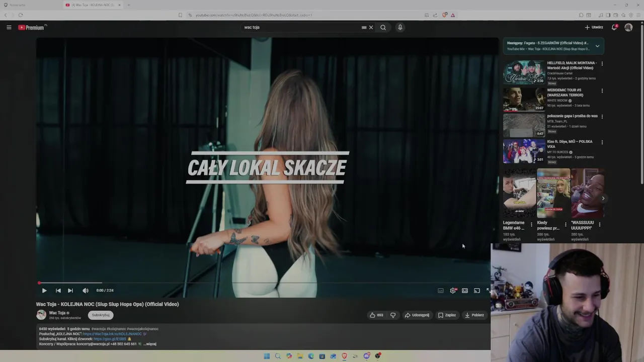Open WEBIDEMIC TOUR #5 video title
The image size is (644, 362).
[x=566, y=93]
